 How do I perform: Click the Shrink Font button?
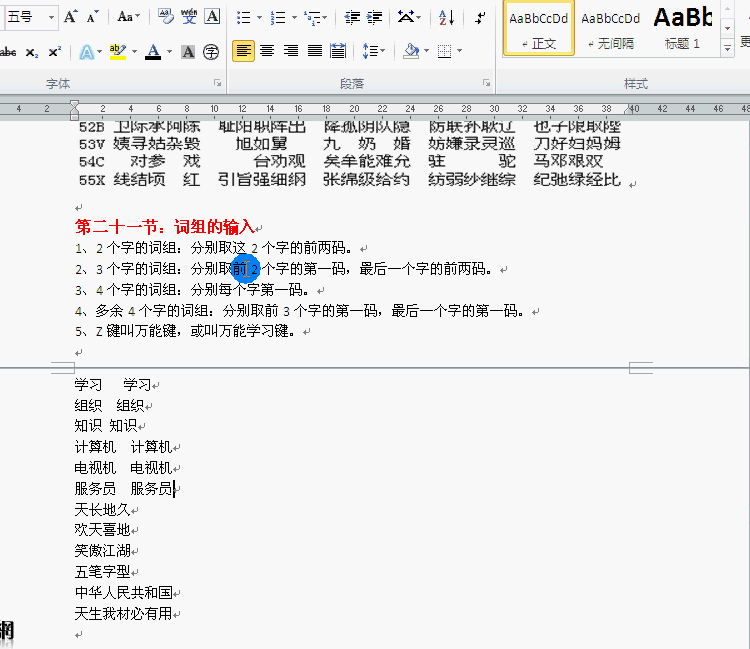point(92,17)
